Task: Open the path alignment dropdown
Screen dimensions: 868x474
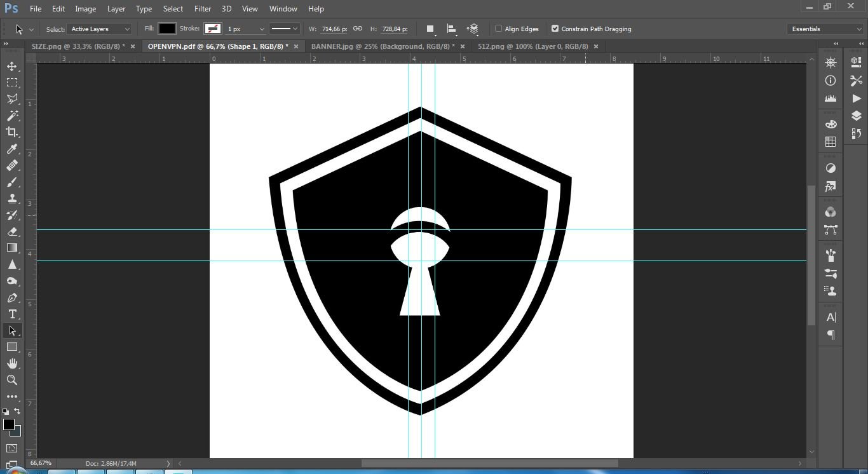Action: pos(452,29)
